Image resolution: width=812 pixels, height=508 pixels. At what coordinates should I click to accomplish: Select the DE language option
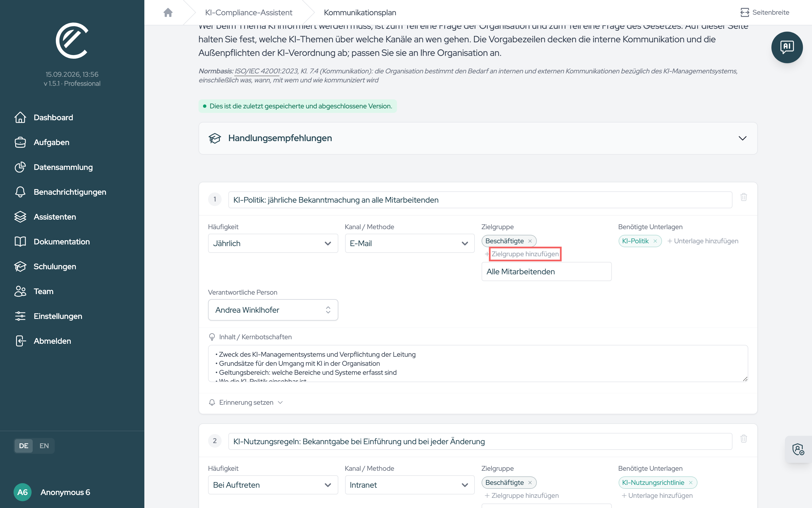coord(23,446)
